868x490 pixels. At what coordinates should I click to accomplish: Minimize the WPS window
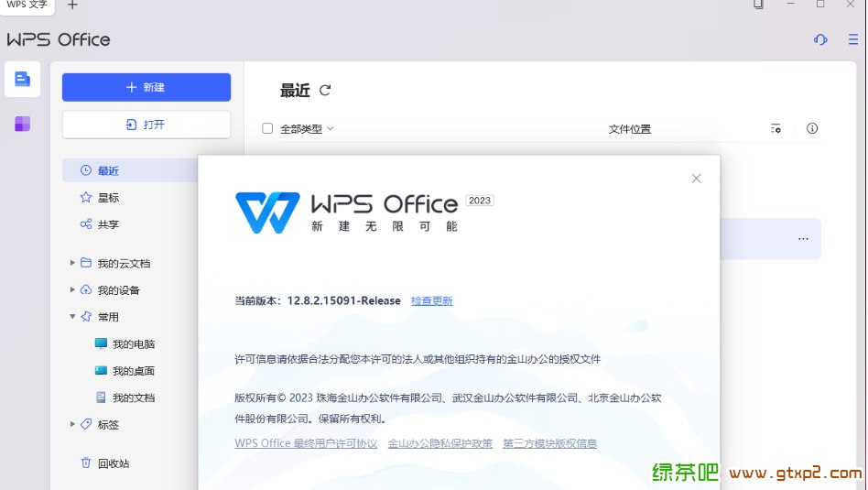[790, 4]
